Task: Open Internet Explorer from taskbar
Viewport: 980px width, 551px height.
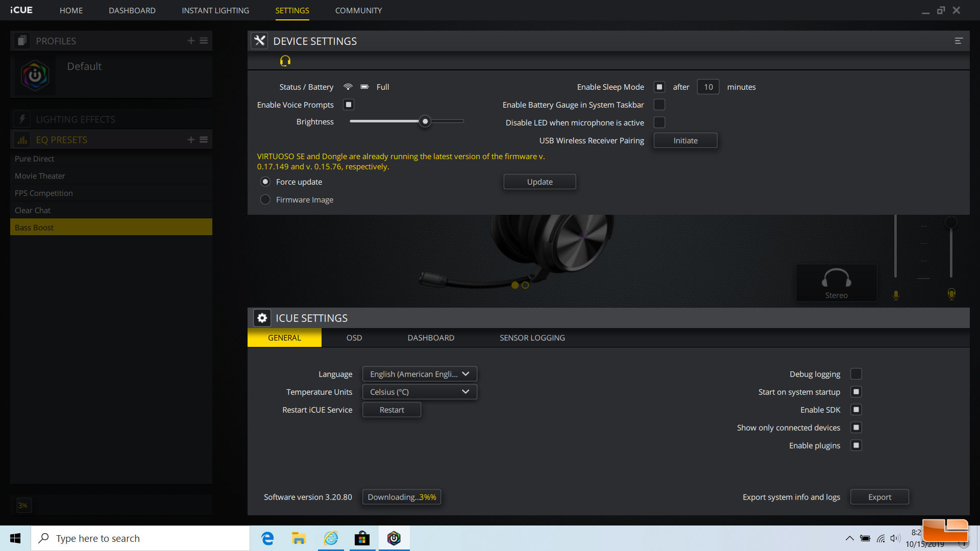Action: pos(331,538)
